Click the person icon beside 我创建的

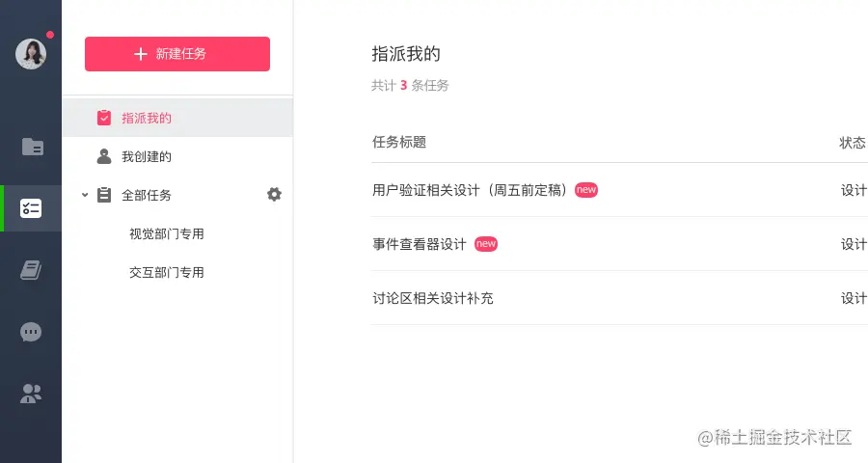pos(104,156)
